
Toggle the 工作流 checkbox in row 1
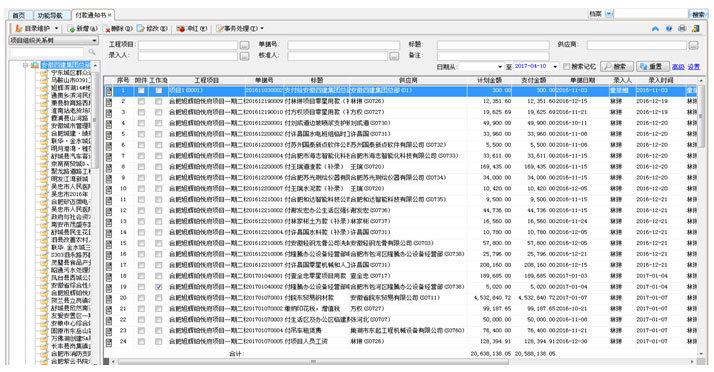click(158, 91)
